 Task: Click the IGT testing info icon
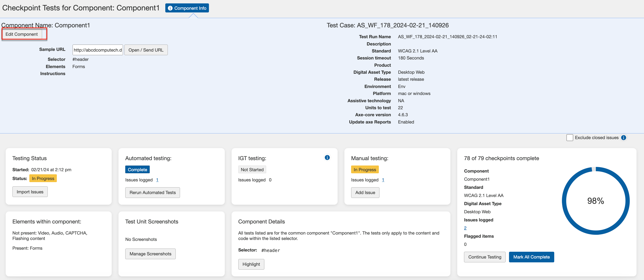[x=327, y=157]
